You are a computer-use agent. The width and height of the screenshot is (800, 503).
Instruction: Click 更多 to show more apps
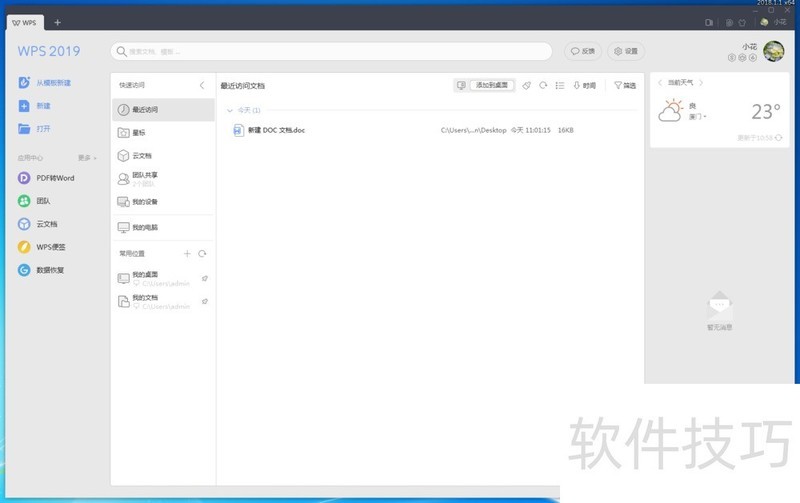click(x=87, y=158)
